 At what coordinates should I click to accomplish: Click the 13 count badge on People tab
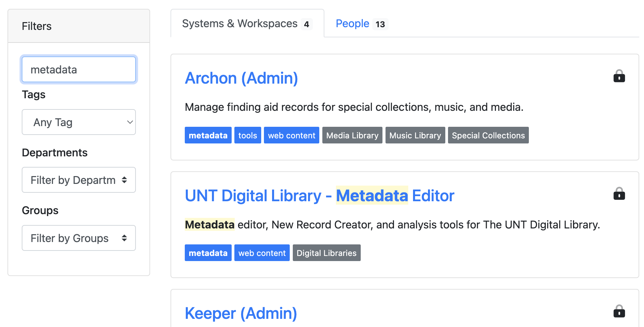tap(380, 24)
